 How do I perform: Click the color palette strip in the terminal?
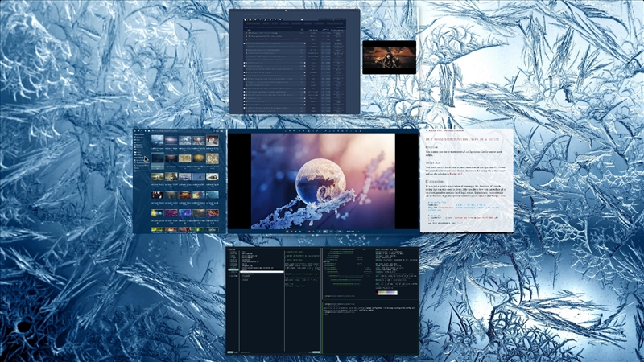pos(387,293)
